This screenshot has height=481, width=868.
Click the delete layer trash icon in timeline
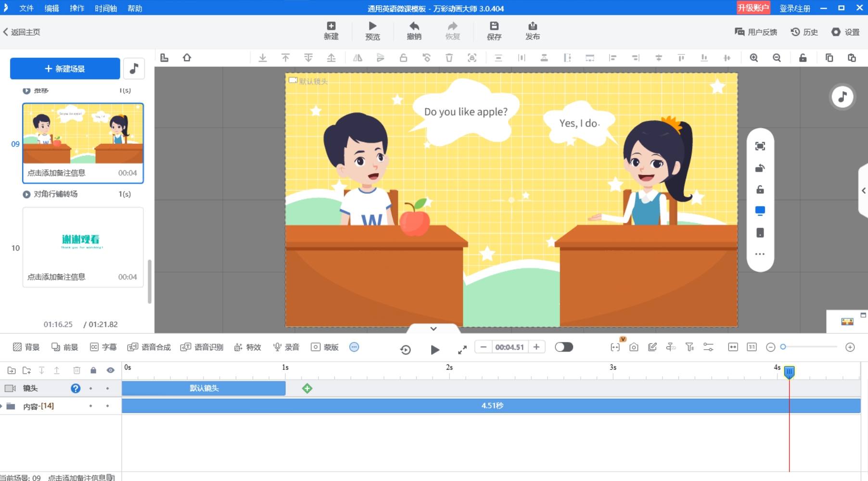point(77,370)
